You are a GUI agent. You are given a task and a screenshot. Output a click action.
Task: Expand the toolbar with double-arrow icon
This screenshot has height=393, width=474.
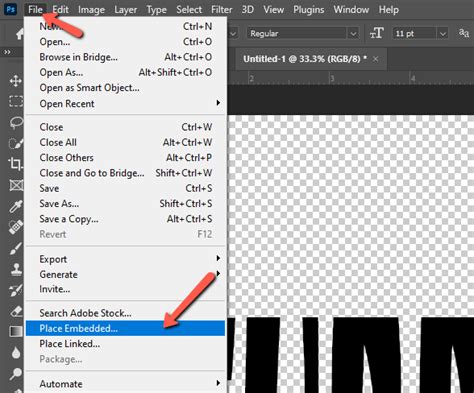(x=7, y=52)
